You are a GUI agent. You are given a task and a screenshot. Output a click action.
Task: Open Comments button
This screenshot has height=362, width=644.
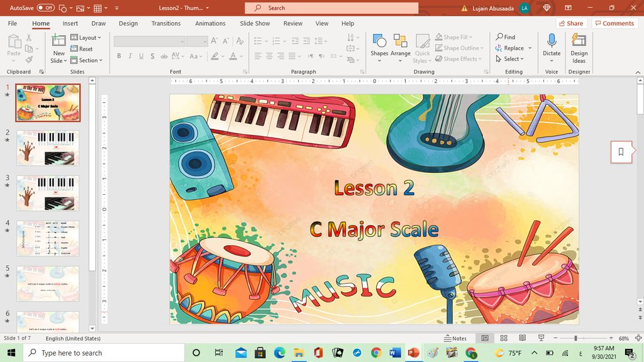pyautogui.click(x=614, y=23)
